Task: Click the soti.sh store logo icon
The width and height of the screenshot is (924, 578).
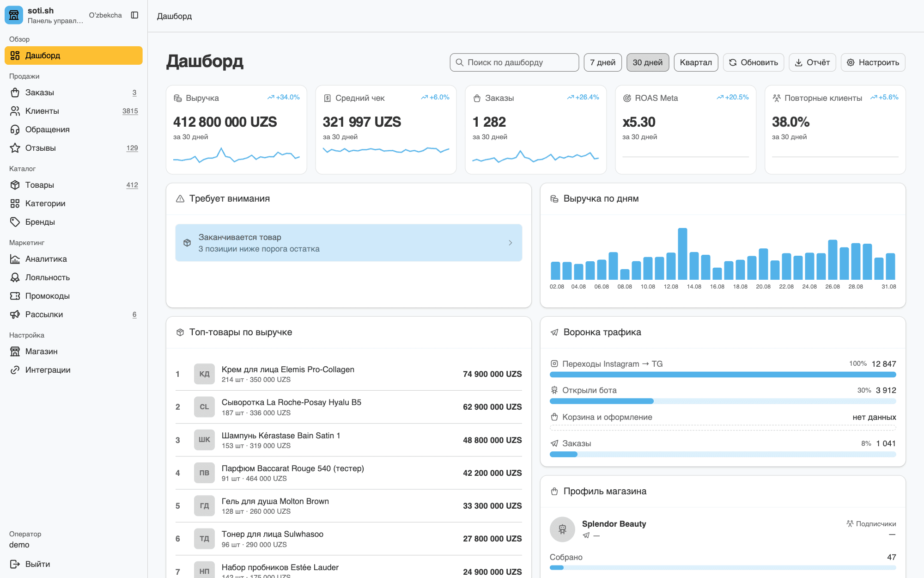Action: (x=14, y=15)
